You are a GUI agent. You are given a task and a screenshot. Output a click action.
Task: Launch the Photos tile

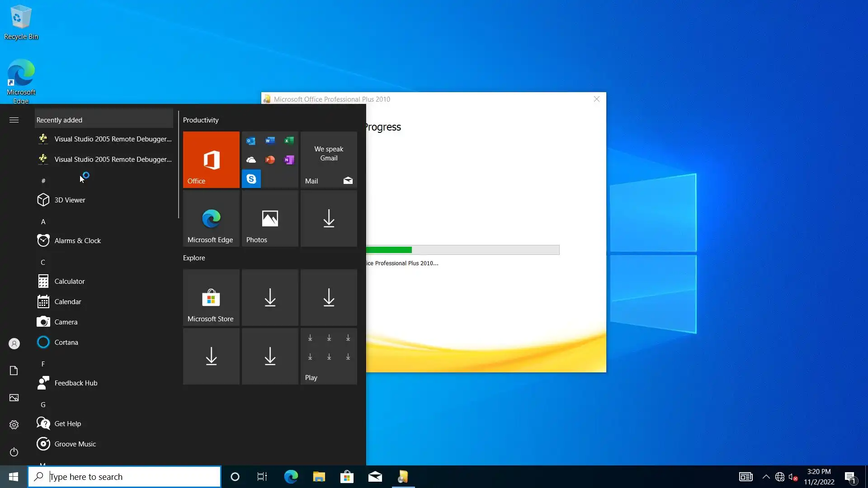(270, 218)
